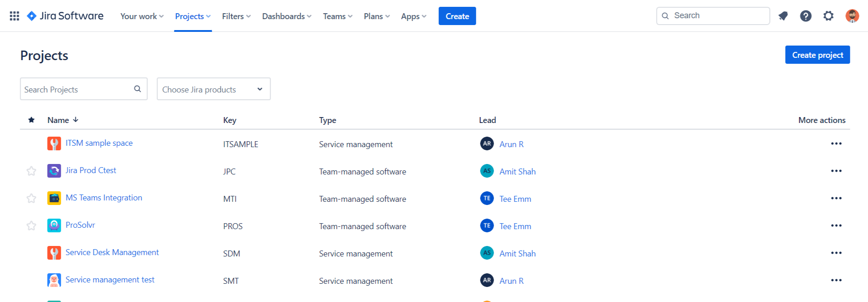Click the Lead column header
The image size is (868, 302).
click(x=487, y=120)
